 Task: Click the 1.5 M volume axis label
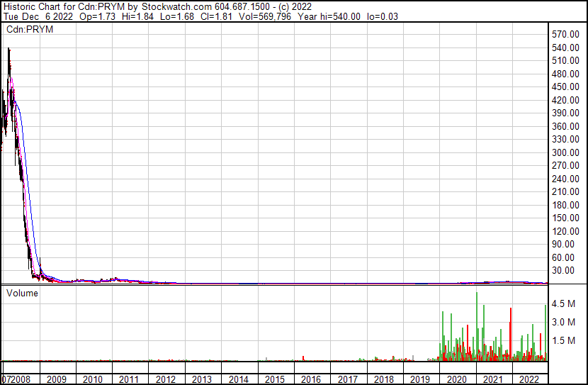564,341
